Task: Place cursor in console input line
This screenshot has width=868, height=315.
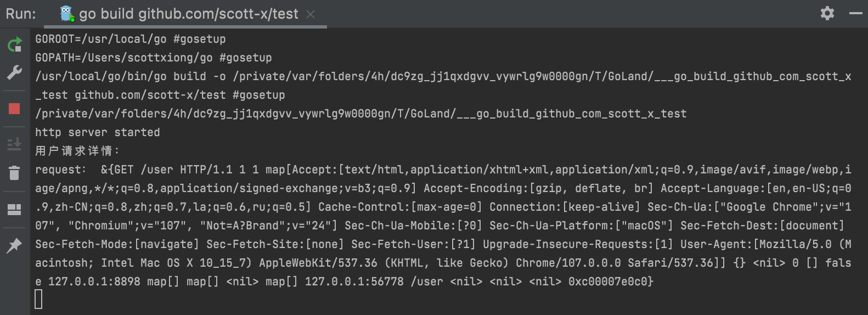Action: pyautogui.click(x=38, y=300)
